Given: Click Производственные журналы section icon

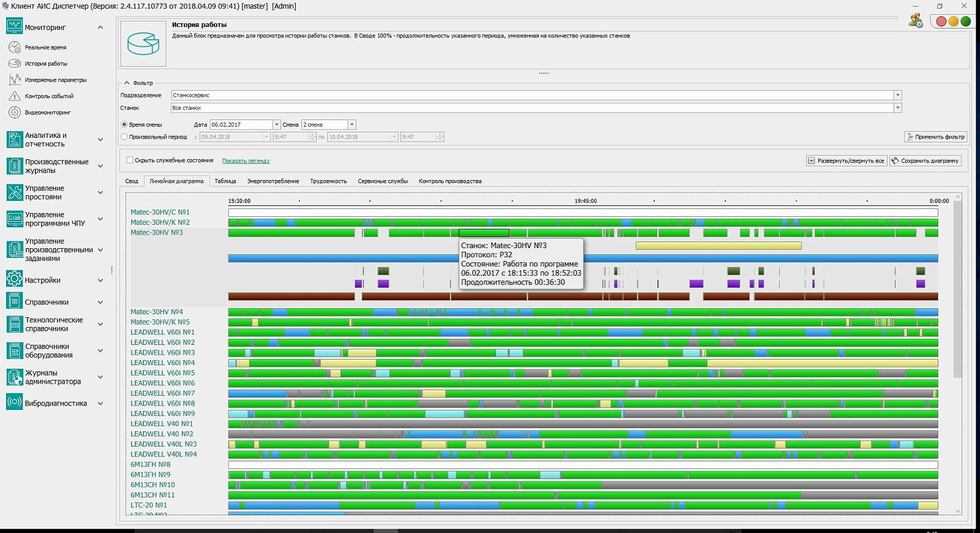Looking at the screenshot, I should (14, 166).
